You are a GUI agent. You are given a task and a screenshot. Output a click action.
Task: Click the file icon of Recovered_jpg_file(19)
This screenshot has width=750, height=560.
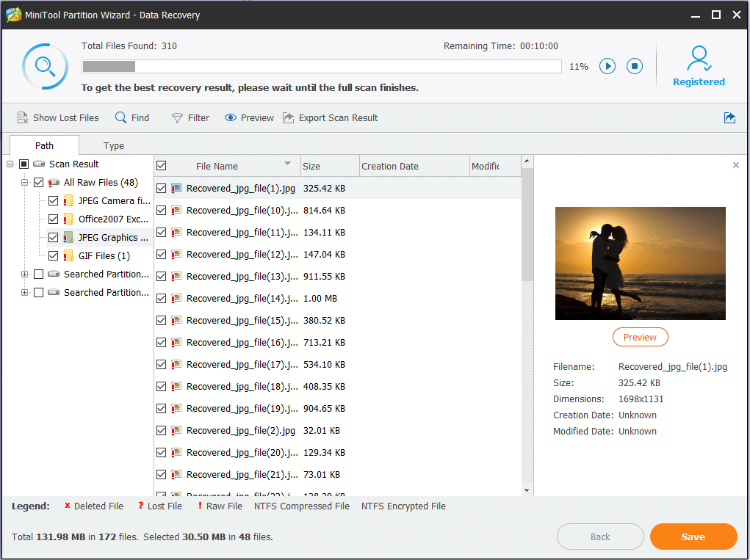(x=176, y=408)
